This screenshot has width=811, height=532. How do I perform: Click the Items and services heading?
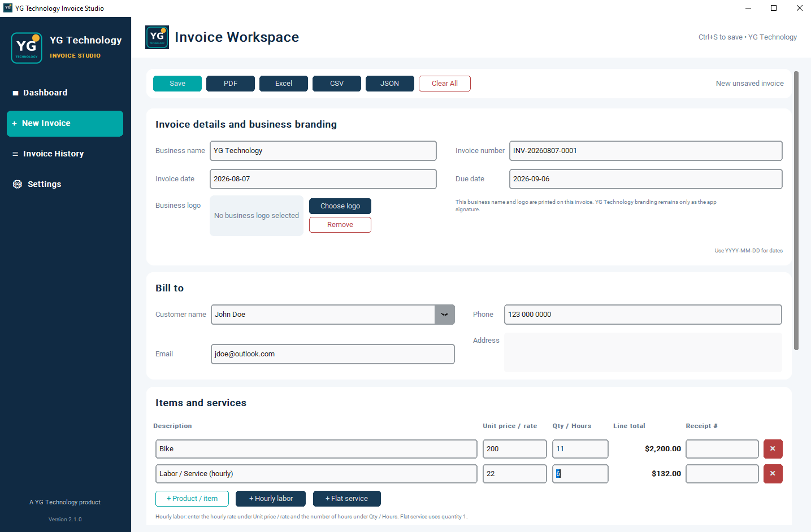tap(201, 403)
